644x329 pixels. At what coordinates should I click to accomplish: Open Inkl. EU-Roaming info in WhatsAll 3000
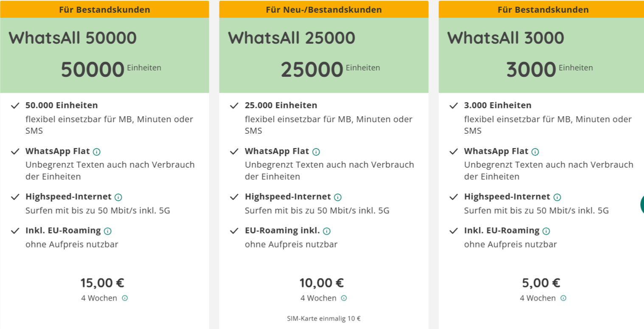point(546,231)
